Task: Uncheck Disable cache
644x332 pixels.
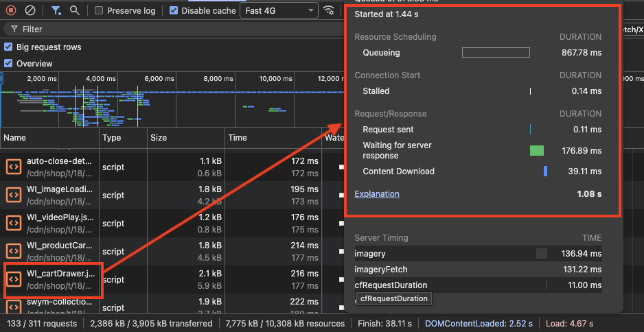Action: [174, 11]
